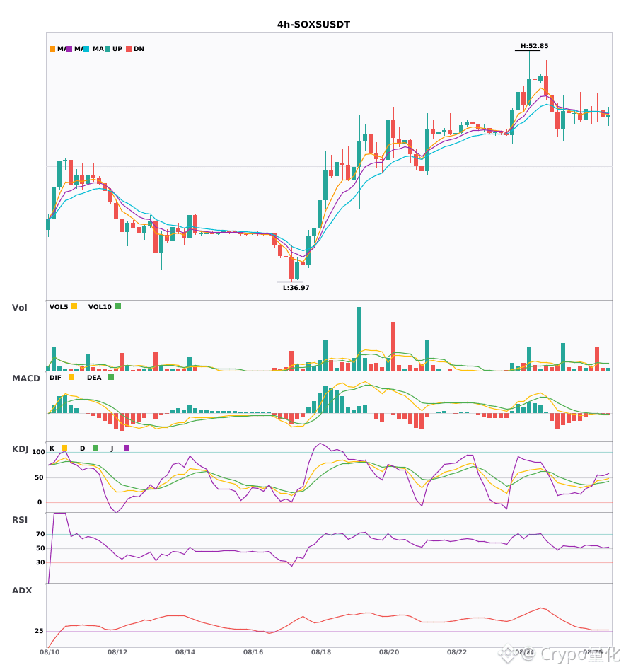This screenshot has width=626, height=672.
Task: Click the 08/16 date label
Action: [x=253, y=652]
